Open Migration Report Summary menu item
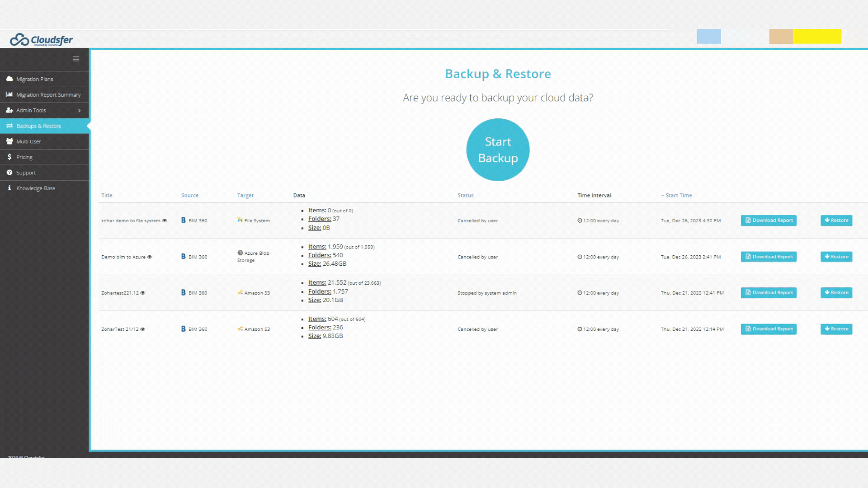 click(44, 94)
